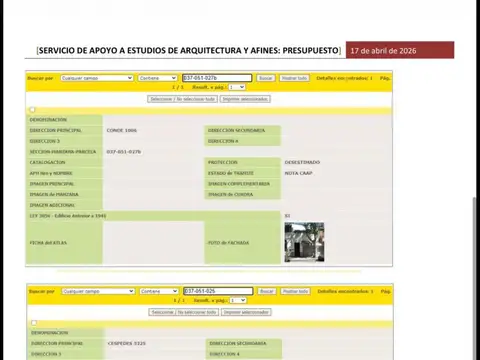Click the 'SECCION-MANZANA-PARCELA' label
The height and width of the screenshot is (360, 480).
(63, 152)
